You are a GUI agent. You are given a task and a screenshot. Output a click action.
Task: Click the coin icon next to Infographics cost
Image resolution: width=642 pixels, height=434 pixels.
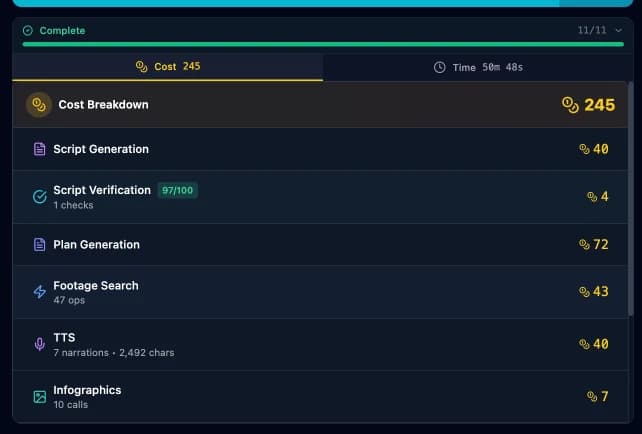[x=592, y=396]
